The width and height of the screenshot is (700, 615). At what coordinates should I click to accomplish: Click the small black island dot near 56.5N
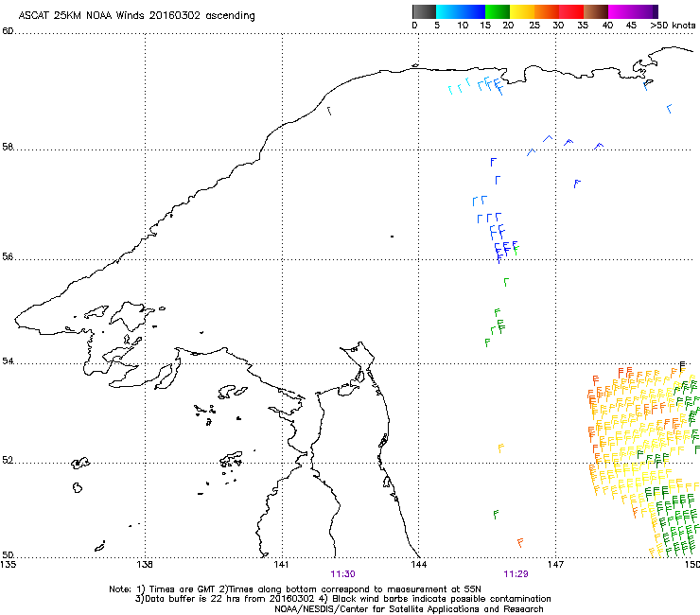(392, 237)
